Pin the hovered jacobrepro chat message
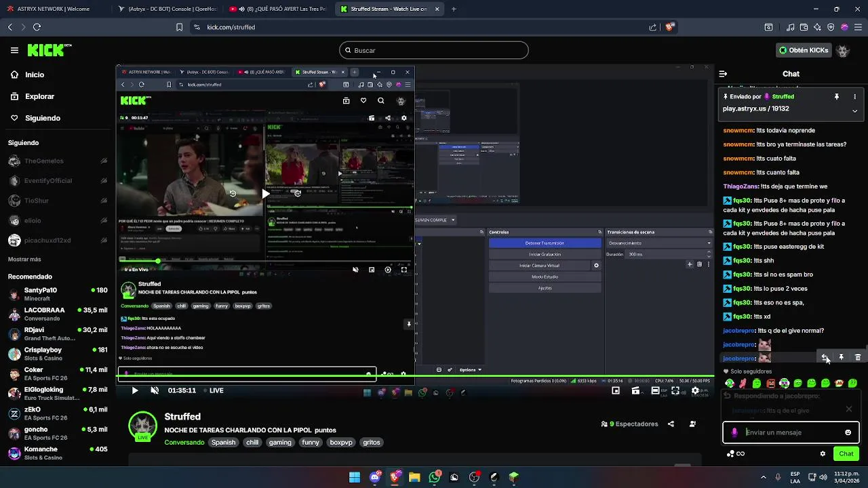This screenshot has width=868, height=488. click(841, 357)
